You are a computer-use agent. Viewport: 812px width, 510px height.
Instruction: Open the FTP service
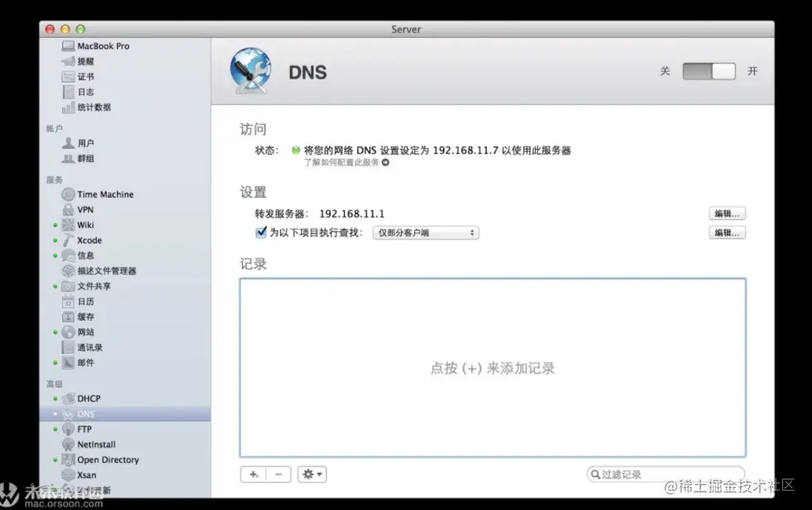tap(77, 429)
